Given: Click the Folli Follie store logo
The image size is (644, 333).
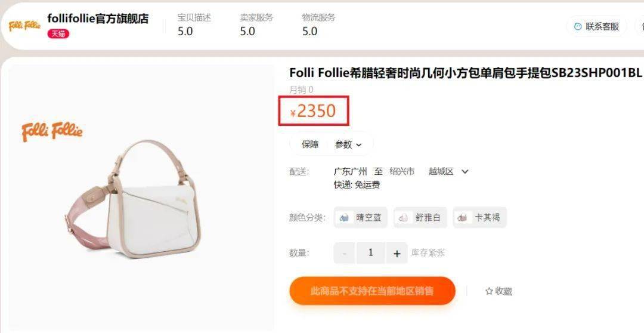Looking at the screenshot, I should (24, 26).
